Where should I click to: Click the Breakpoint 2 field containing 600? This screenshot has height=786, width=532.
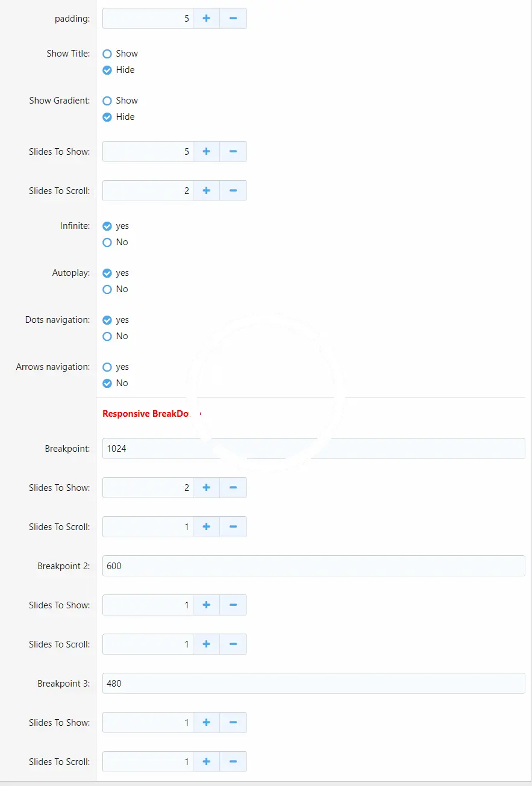(x=313, y=566)
